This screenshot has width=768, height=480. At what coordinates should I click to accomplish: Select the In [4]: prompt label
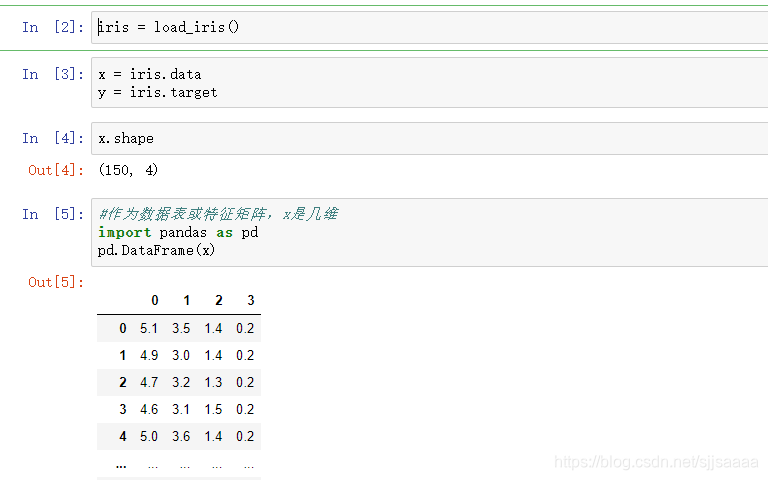[x=53, y=139]
